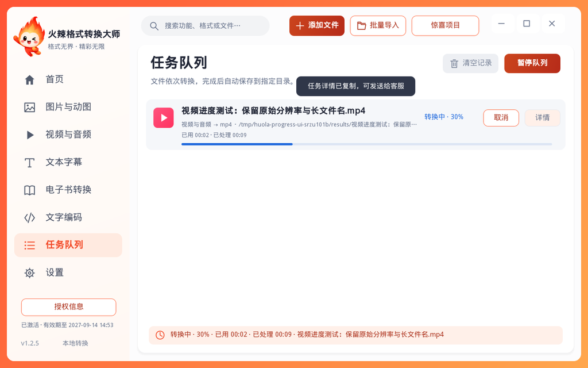Viewport: 588px width, 368px height.
Task: Maximize the application window
Action: tap(527, 24)
